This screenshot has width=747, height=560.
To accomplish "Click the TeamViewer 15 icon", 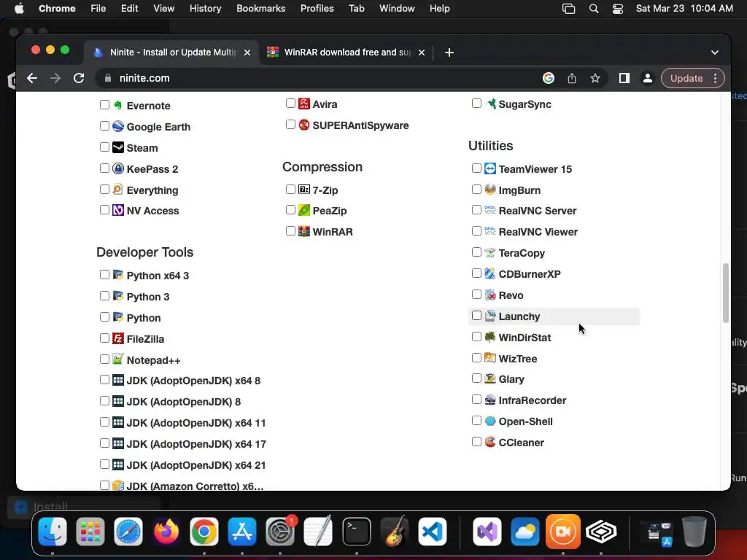I will point(489,168).
